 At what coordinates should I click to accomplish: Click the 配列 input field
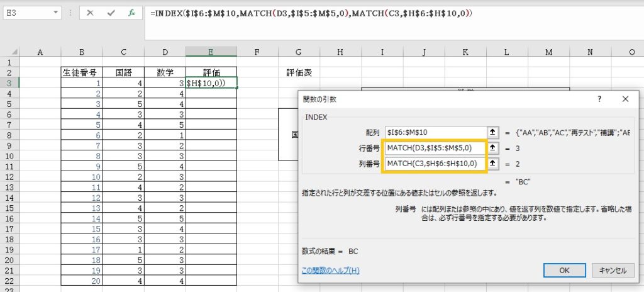pos(435,133)
